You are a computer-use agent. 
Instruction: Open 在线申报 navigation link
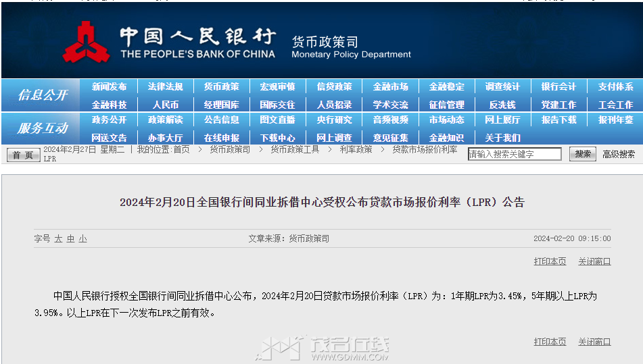point(222,138)
